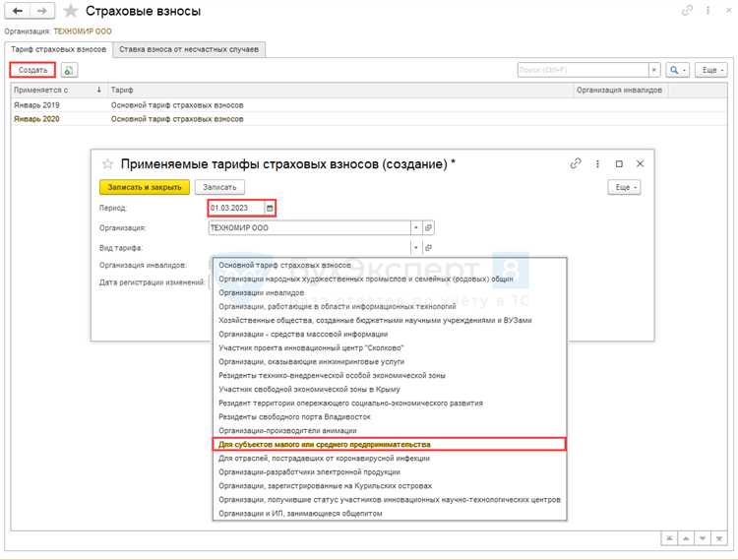Open the ТЕХНОМИР ООО organization link
Screen dimensions: 738x560
coord(83,31)
